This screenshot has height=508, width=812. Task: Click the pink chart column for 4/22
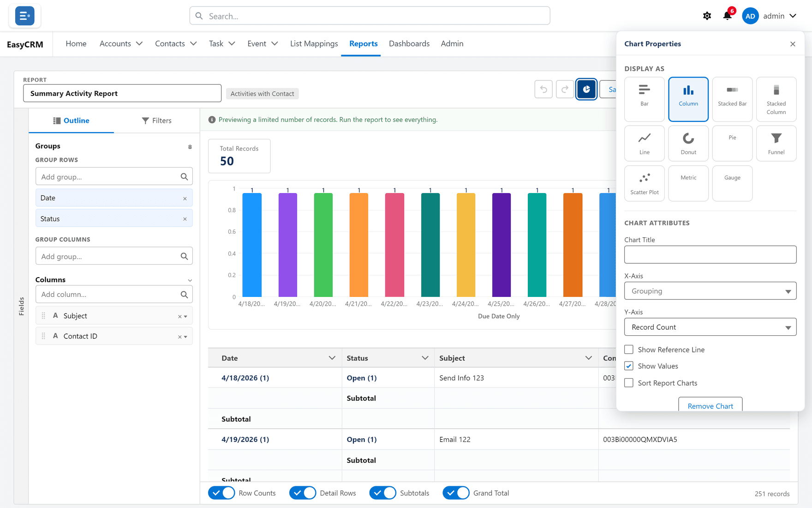coord(394,245)
